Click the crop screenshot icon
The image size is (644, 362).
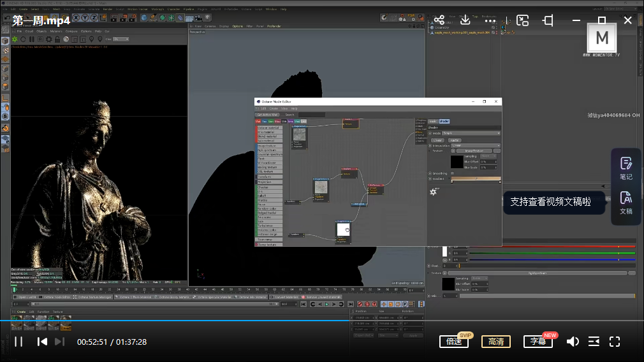click(548, 20)
